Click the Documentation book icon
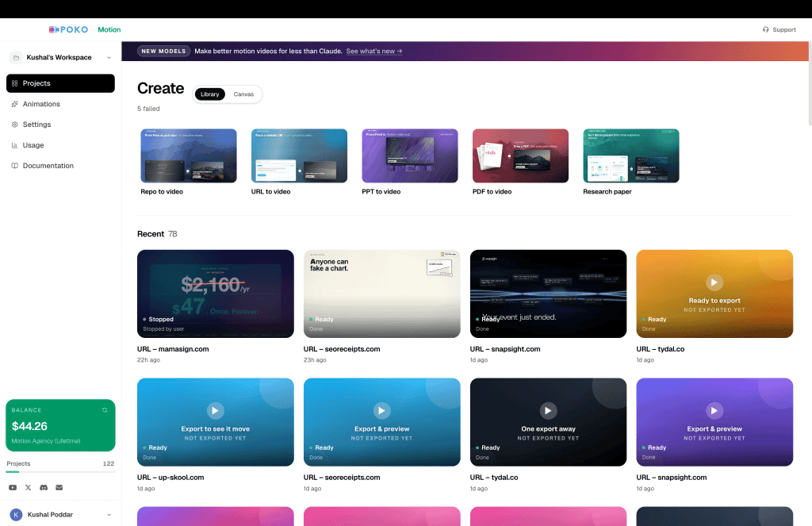 [14, 166]
